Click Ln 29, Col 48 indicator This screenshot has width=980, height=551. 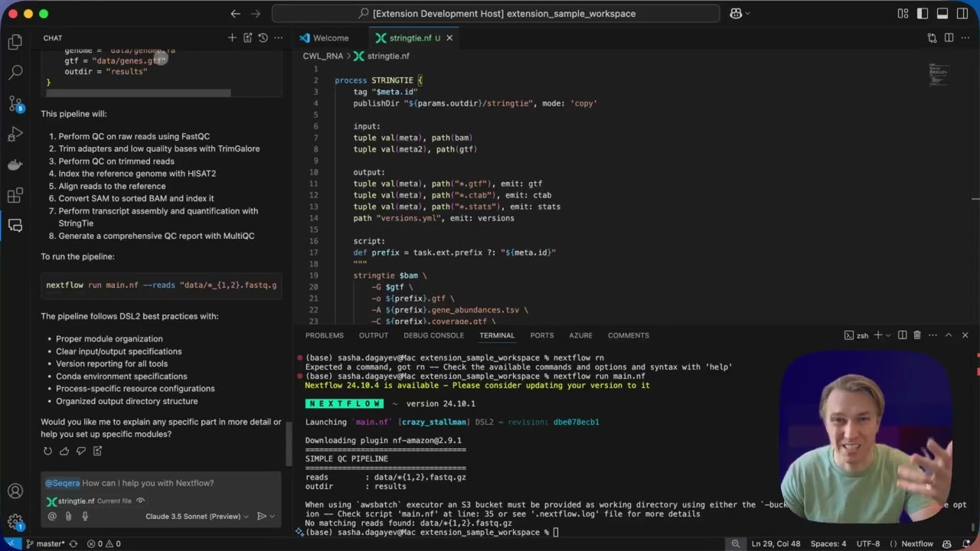coord(776,543)
